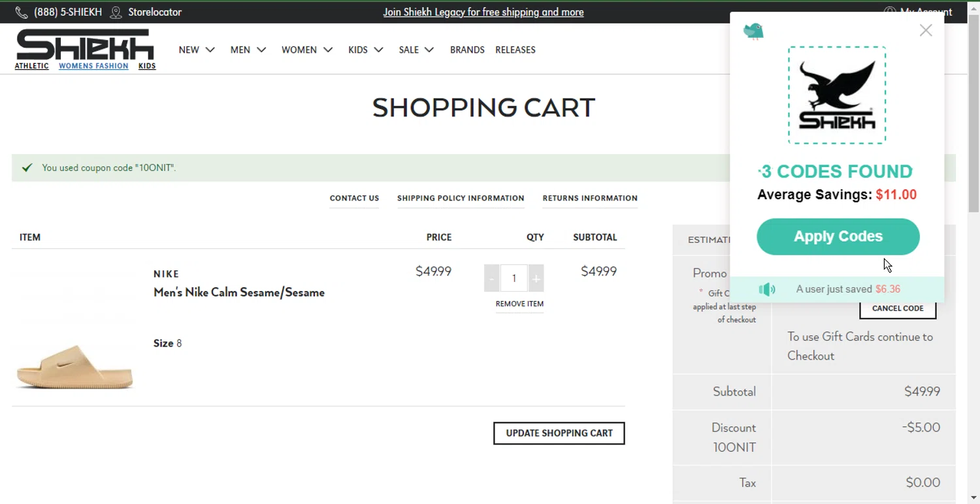
Task: Click the Shiekh logo in the header
Action: pos(85,44)
